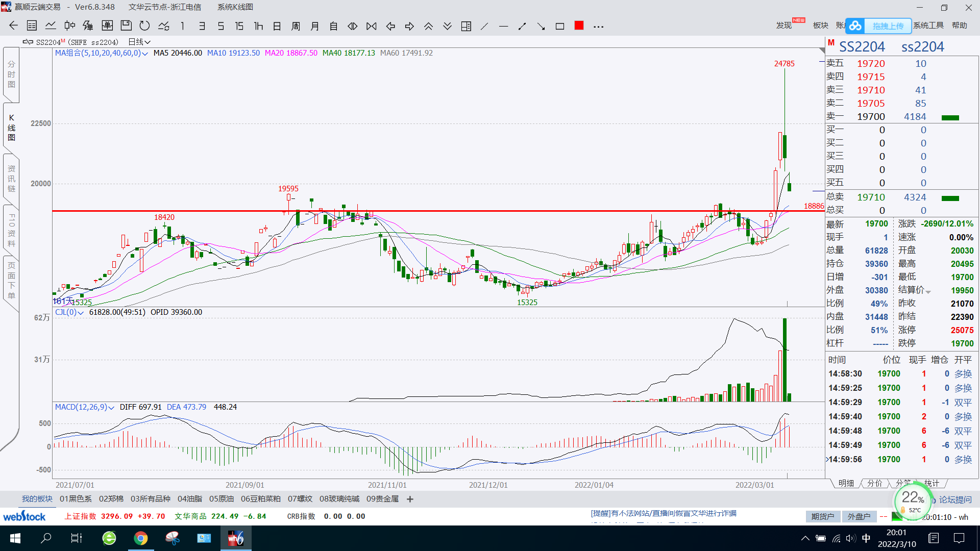Viewport: 980px width, 551px height.
Task: Click the 拖拽上传 cloud upload button
Action: [878, 26]
